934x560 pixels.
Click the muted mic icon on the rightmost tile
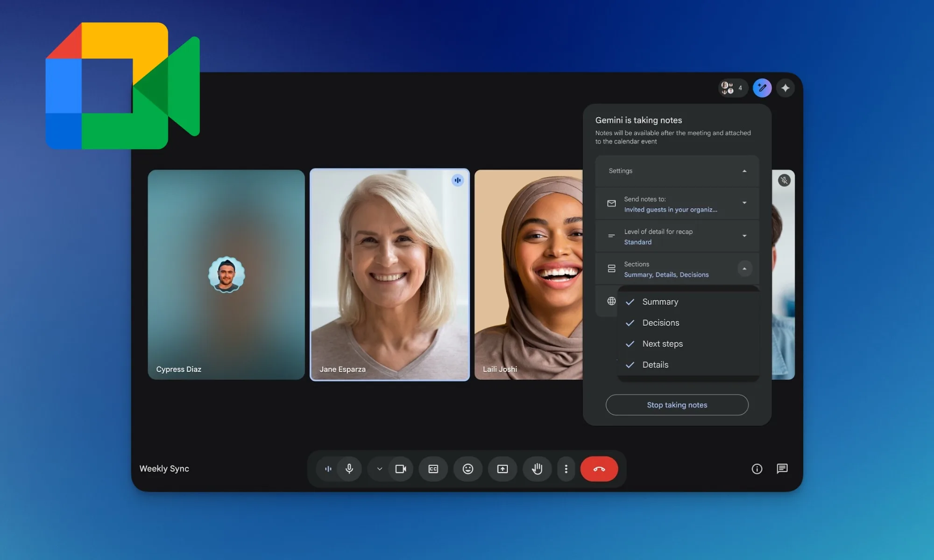(x=784, y=180)
